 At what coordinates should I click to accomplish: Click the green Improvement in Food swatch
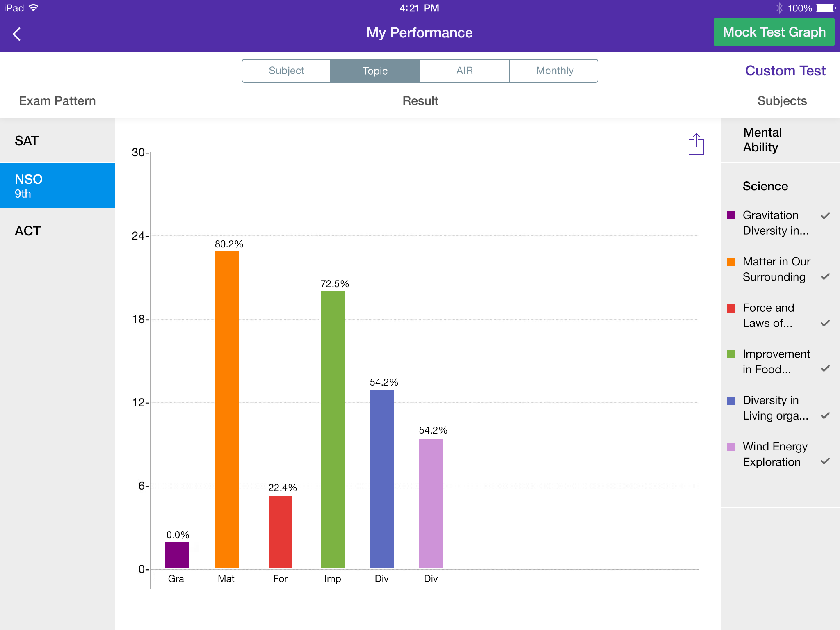(730, 354)
